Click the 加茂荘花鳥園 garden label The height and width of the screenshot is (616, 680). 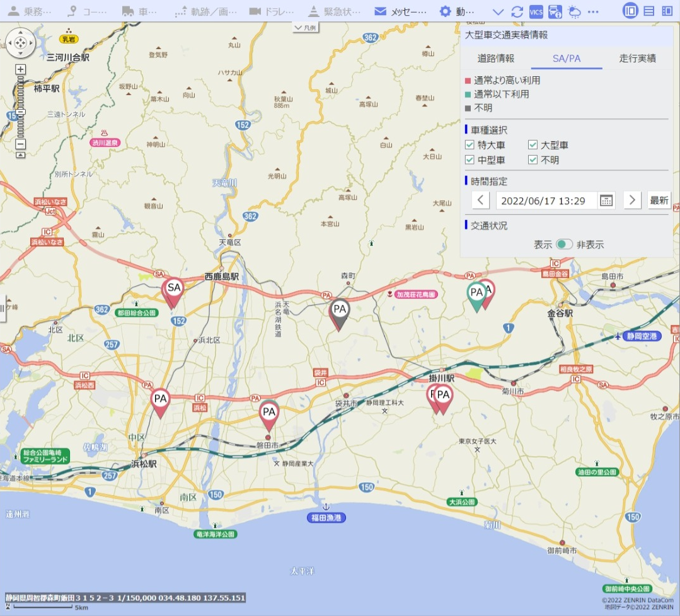416,294
